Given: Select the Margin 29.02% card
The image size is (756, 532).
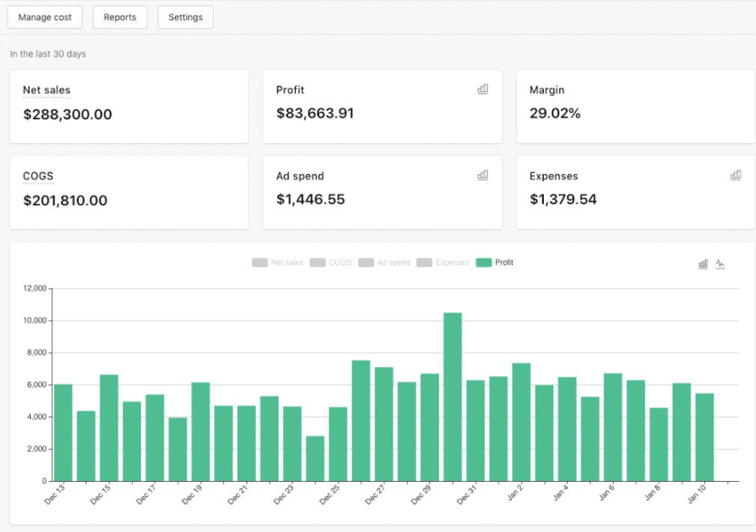Looking at the screenshot, I should [635, 106].
